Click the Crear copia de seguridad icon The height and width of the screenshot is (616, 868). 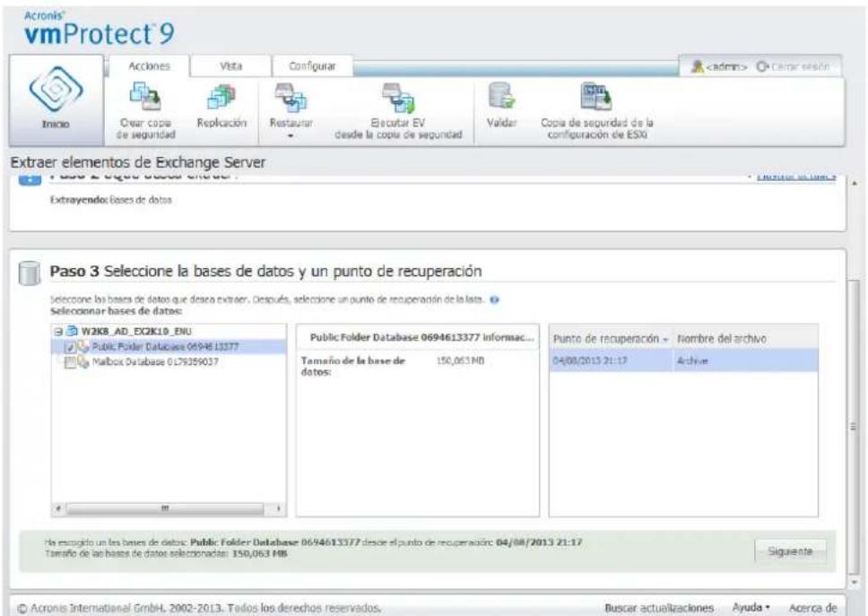(145, 96)
